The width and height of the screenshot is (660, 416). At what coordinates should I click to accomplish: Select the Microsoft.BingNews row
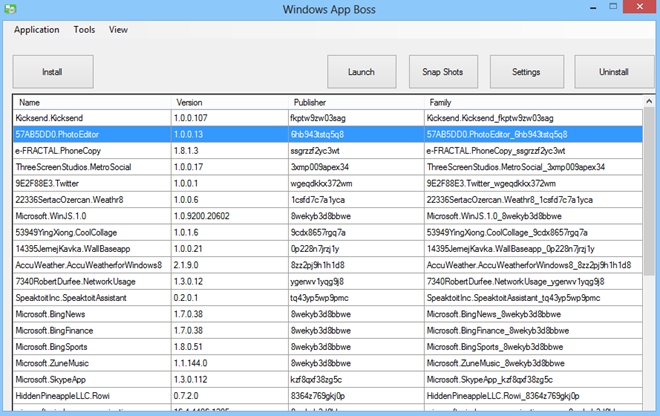coord(328,314)
